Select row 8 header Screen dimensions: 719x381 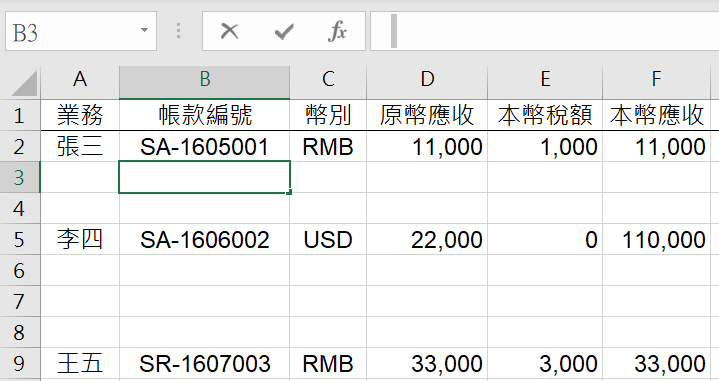click(20, 332)
